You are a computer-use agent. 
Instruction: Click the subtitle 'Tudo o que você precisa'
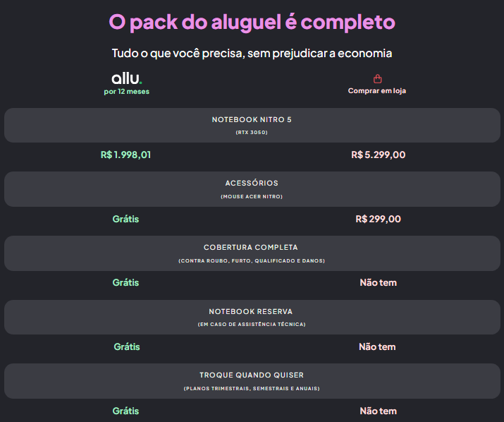pos(252,54)
